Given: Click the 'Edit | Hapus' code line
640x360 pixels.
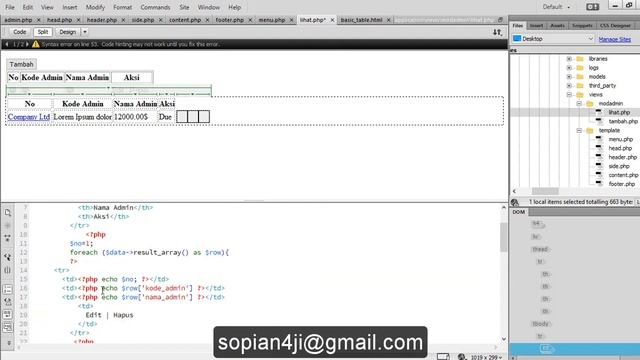Looking at the screenshot, I should pos(109,315).
